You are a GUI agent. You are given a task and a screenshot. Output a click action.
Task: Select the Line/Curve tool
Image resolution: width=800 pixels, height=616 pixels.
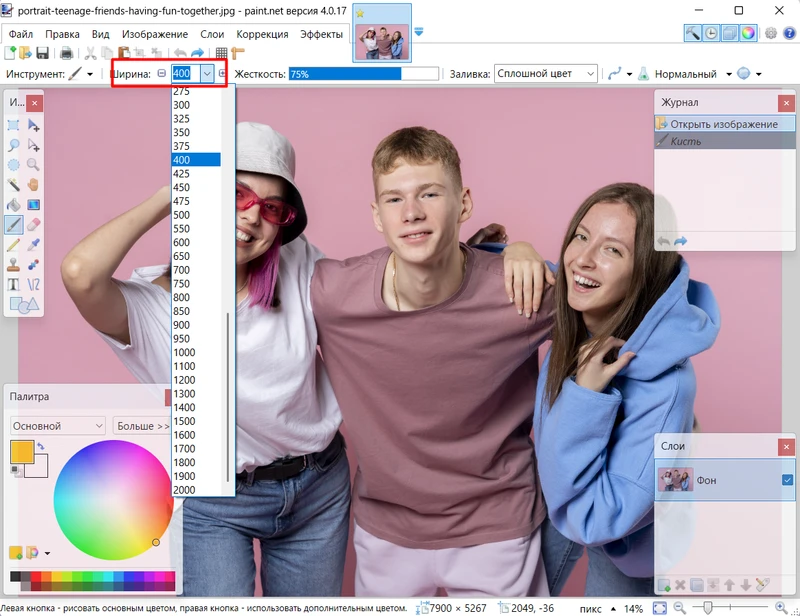point(33,284)
